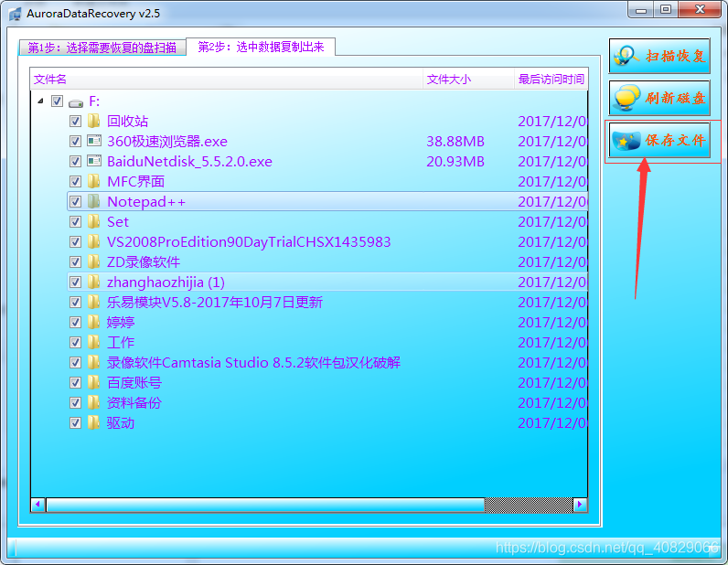Toggle the 驱动 checkbox
Screen dimensions: 728x565
tap(75, 423)
